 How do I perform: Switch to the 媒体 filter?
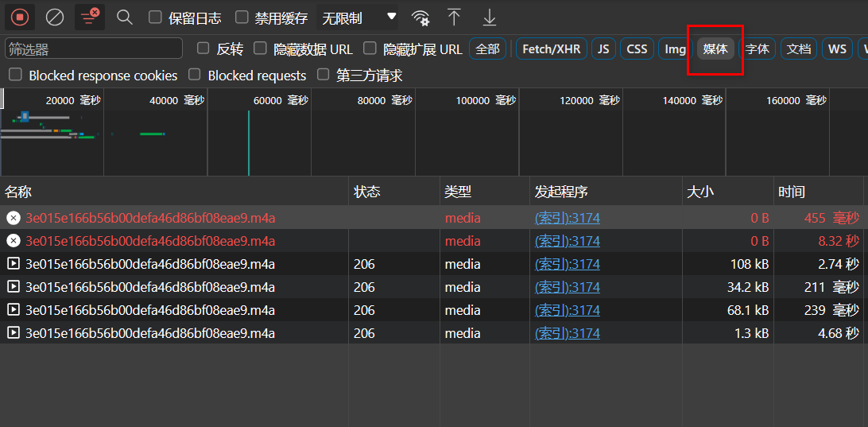point(715,49)
